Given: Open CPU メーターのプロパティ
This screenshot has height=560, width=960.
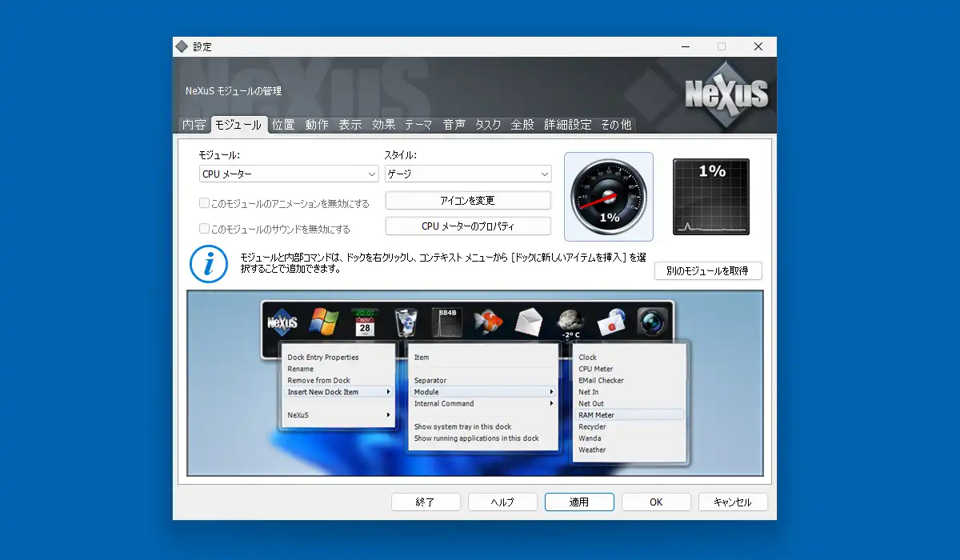Looking at the screenshot, I should coord(468,226).
